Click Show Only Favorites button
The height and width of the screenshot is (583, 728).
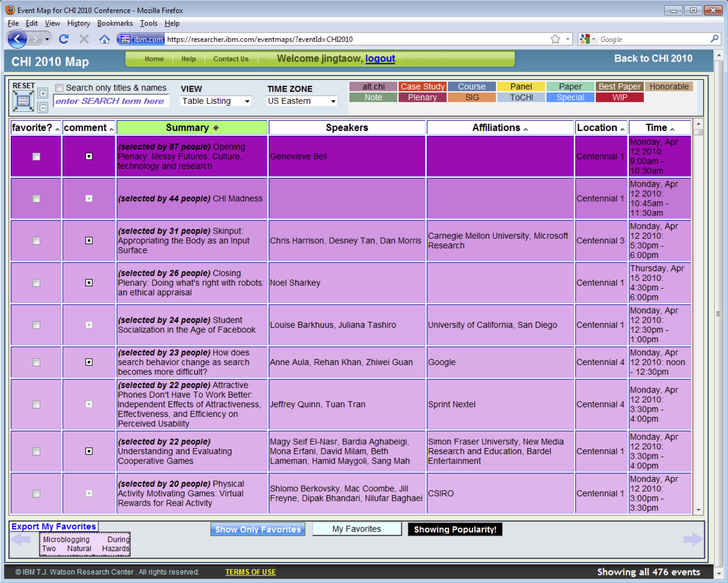pyautogui.click(x=258, y=529)
